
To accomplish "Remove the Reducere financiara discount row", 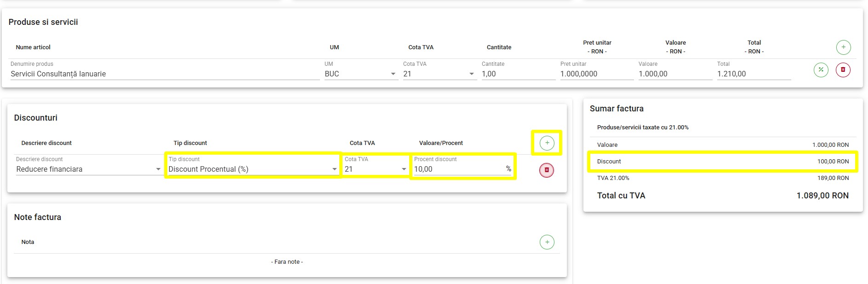I will [x=546, y=170].
